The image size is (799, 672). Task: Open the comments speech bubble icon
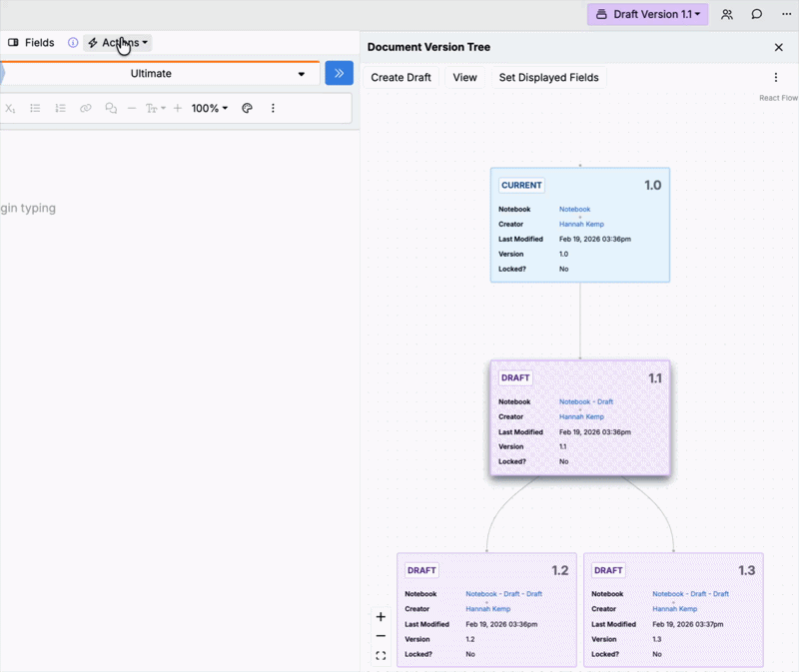(757, 15)
